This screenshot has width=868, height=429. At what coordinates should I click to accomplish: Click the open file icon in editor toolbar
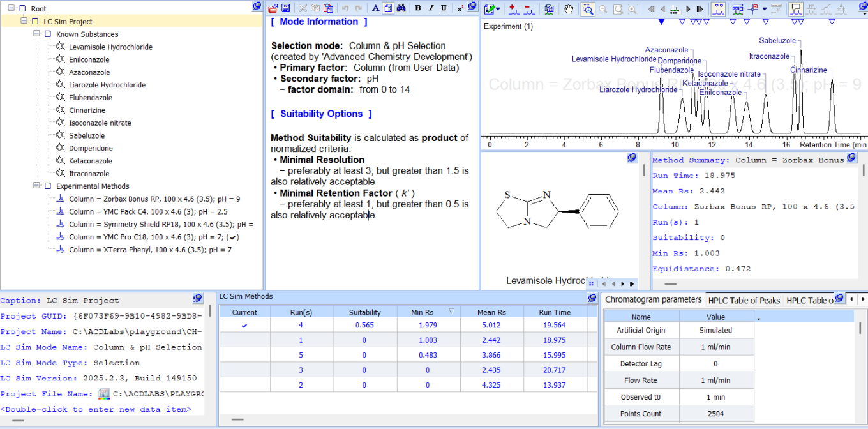tap(273, 8)
